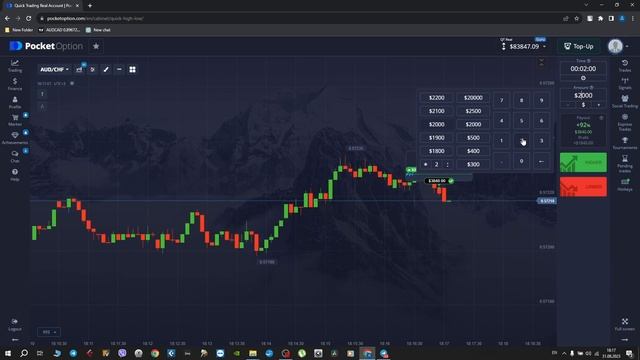
Task: Expand the profile avatar menu arrow
Action: point(627,47)
